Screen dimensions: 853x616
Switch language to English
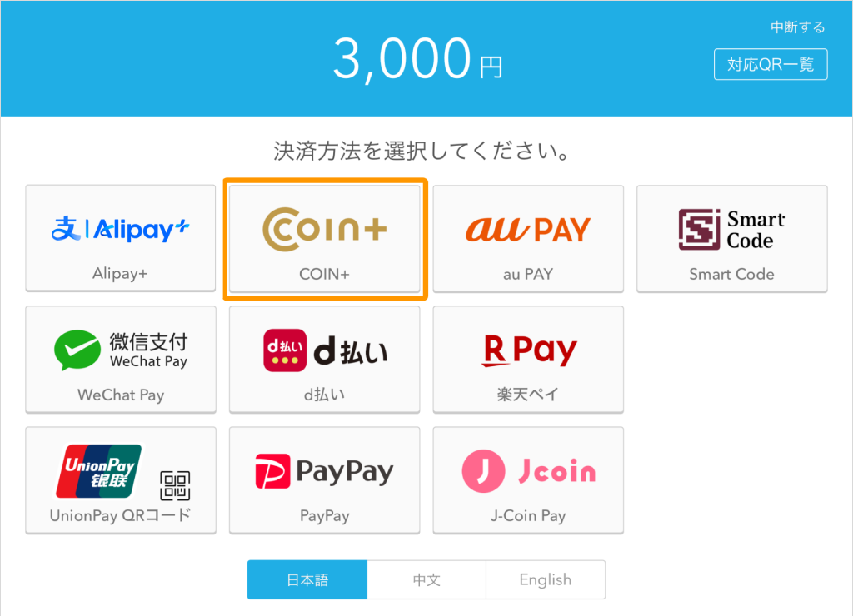coord(546,579)
